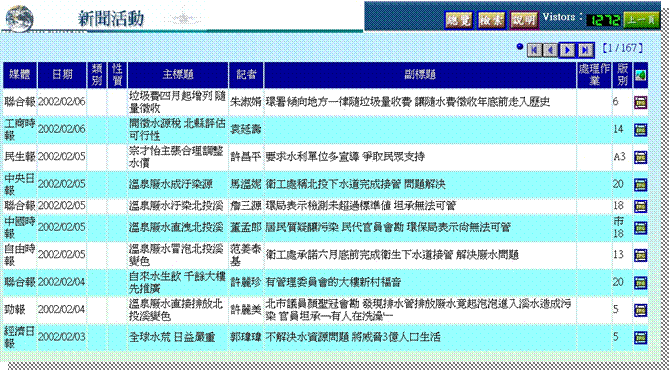669x370 pixels.
Task: Click the 日期 column header
Action: [x=62, y=75]
